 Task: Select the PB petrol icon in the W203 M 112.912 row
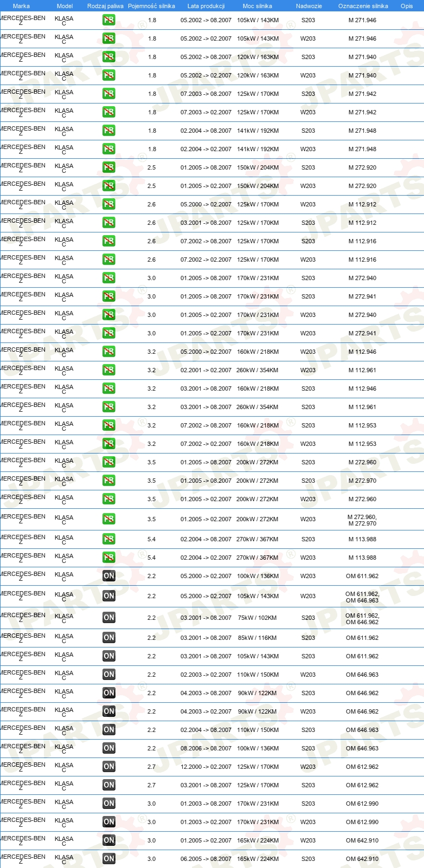(109, 204)
